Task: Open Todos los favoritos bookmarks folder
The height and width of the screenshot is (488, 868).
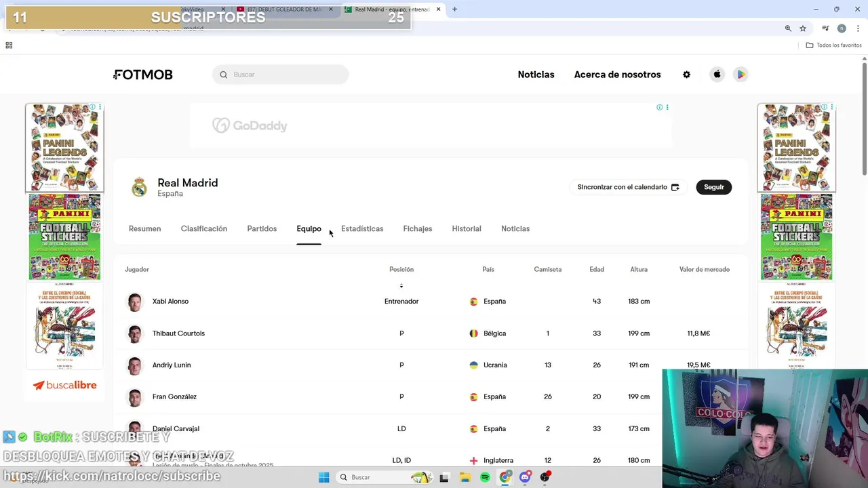Action: click(x=833, y=45)
